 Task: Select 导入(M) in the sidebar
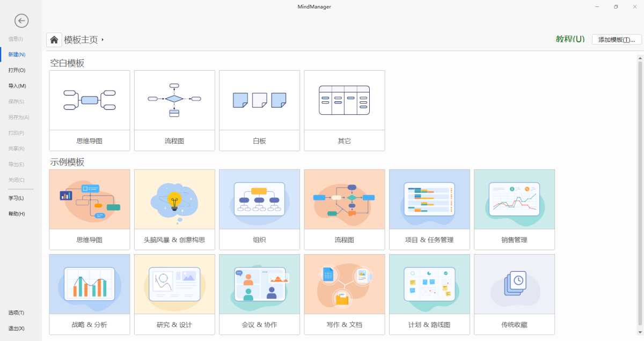click(x=17, y=86)
